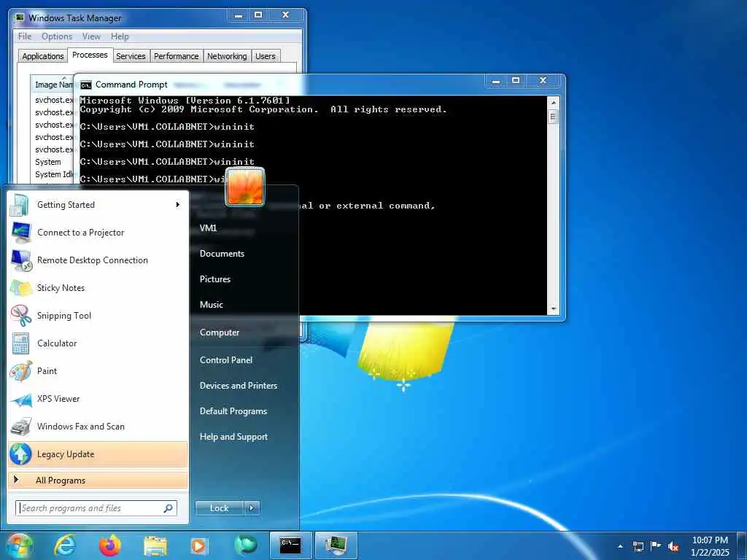Select the System Idle process row
The image size is (747, 560).
(53, 174)
